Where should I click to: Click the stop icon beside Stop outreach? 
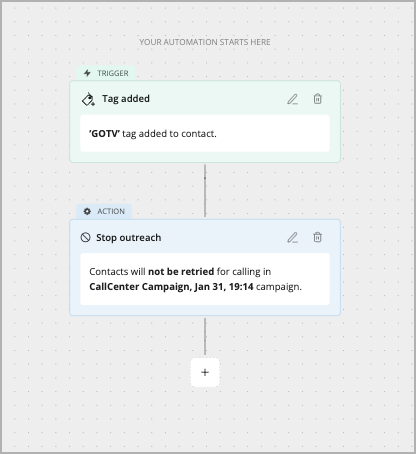point(86,237)
